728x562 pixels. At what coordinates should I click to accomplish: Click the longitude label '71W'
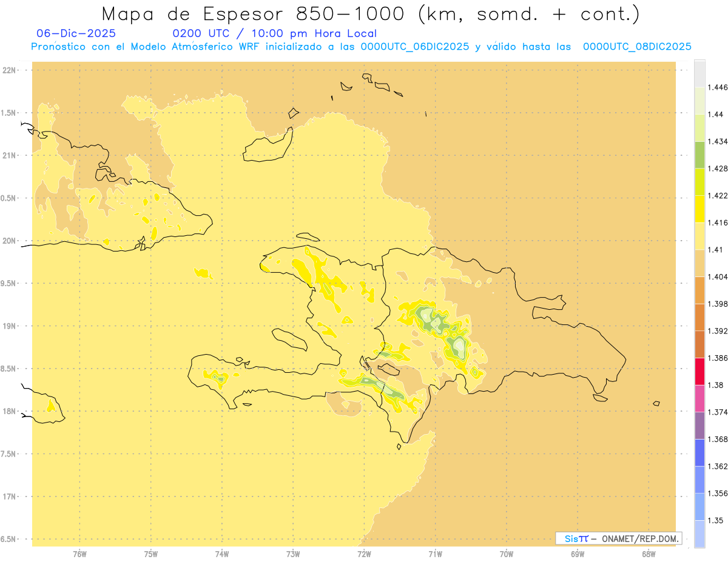click(x=435, y=554)
